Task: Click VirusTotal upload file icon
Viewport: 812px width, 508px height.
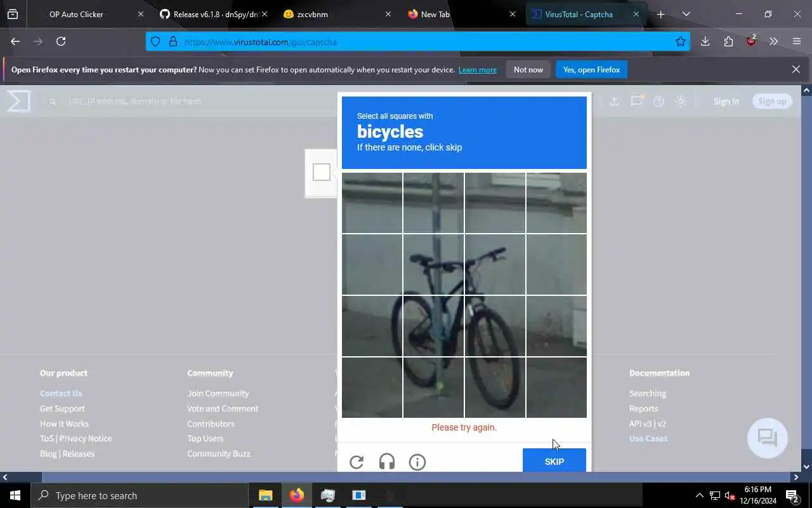Action: [614, 101]
